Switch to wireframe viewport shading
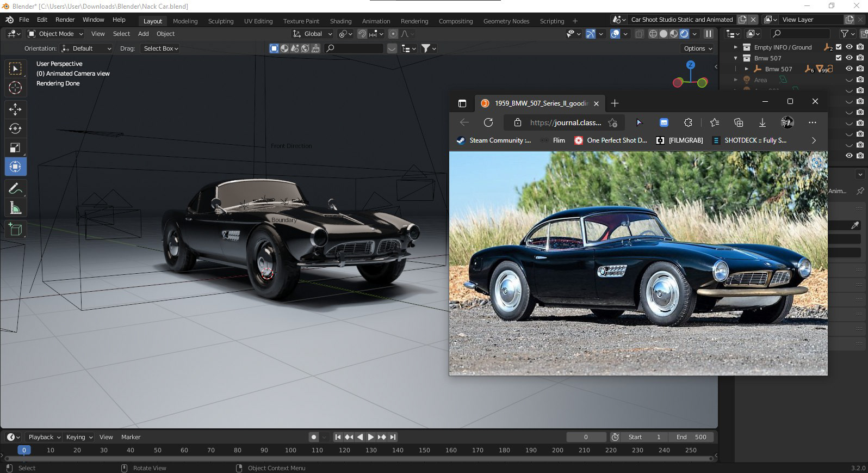Viewport: 868px width, 473px height. pos(653,34)
